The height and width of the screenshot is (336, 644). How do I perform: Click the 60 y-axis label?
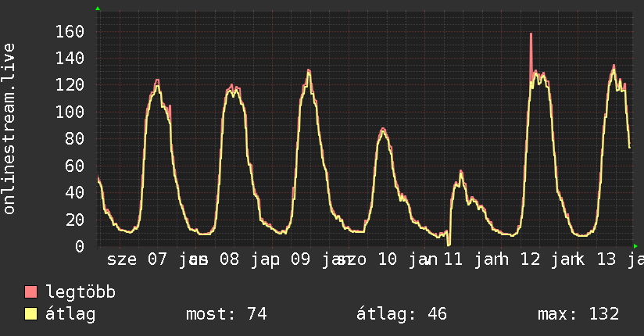(75, 166)
